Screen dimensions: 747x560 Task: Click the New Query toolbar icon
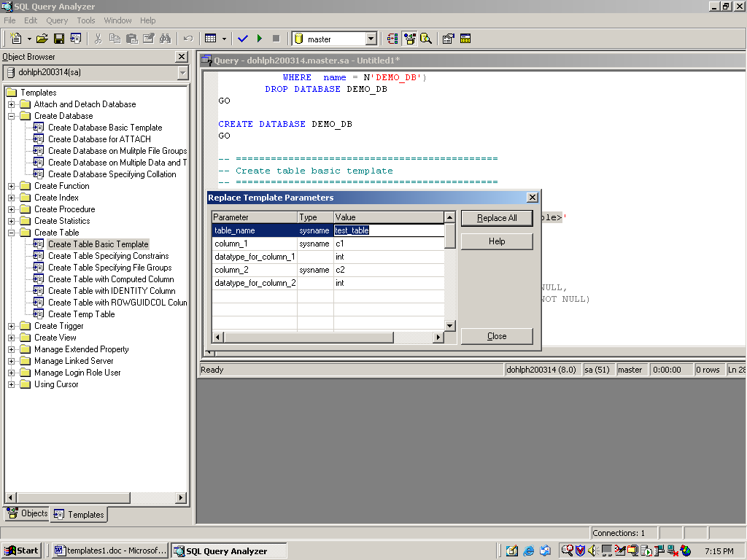[16, 39]
